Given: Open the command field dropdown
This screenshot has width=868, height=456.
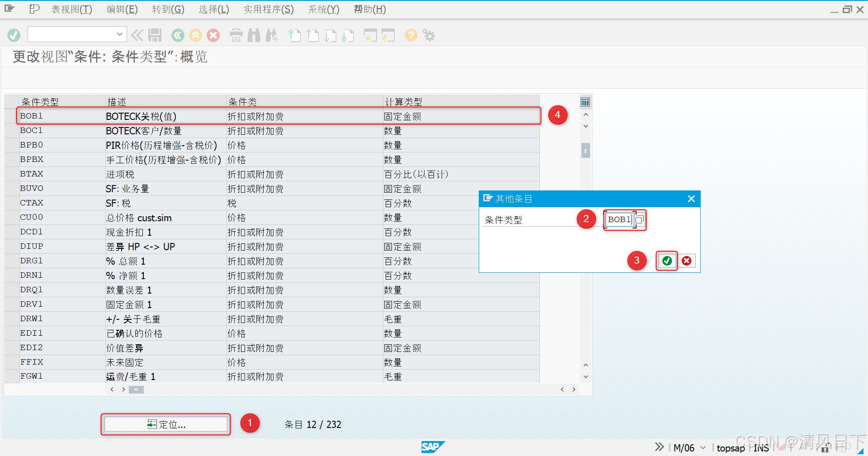Looking at the screenshot, I should 119,34.
